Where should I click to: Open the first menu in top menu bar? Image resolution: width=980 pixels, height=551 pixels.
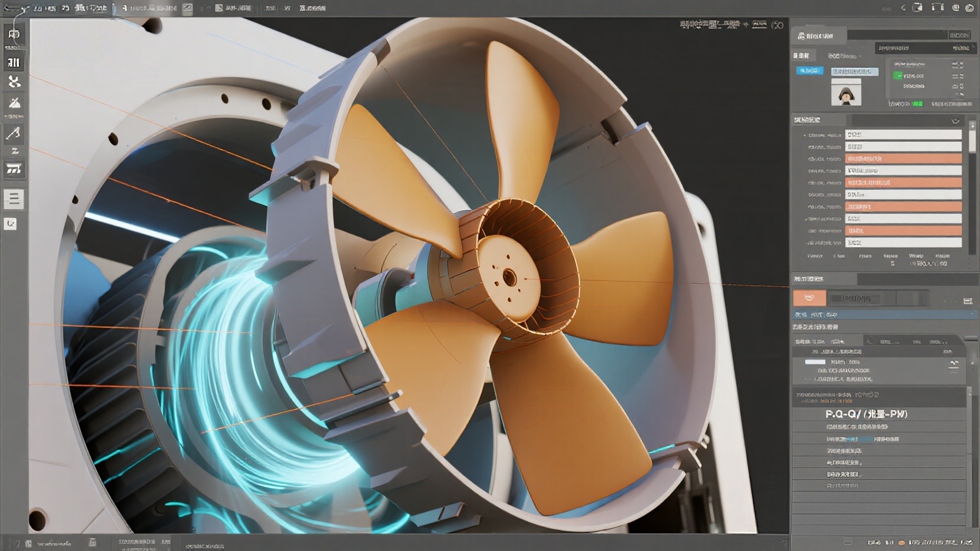38,8
